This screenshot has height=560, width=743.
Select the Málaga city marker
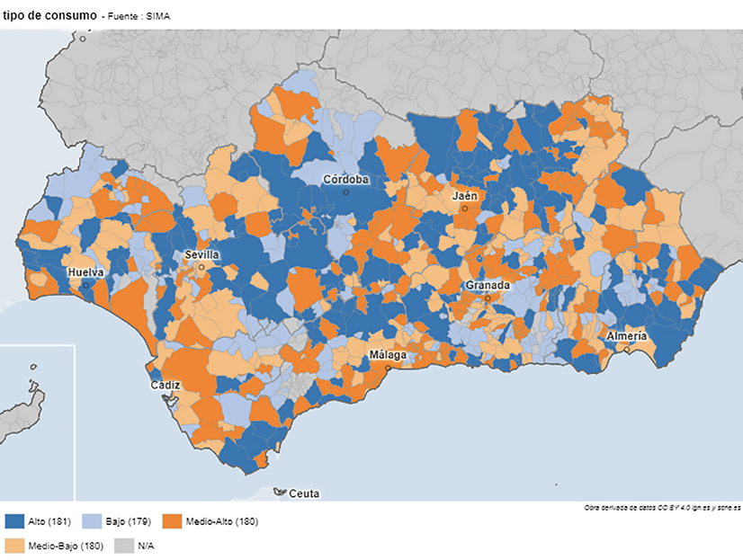pos(388,368)
